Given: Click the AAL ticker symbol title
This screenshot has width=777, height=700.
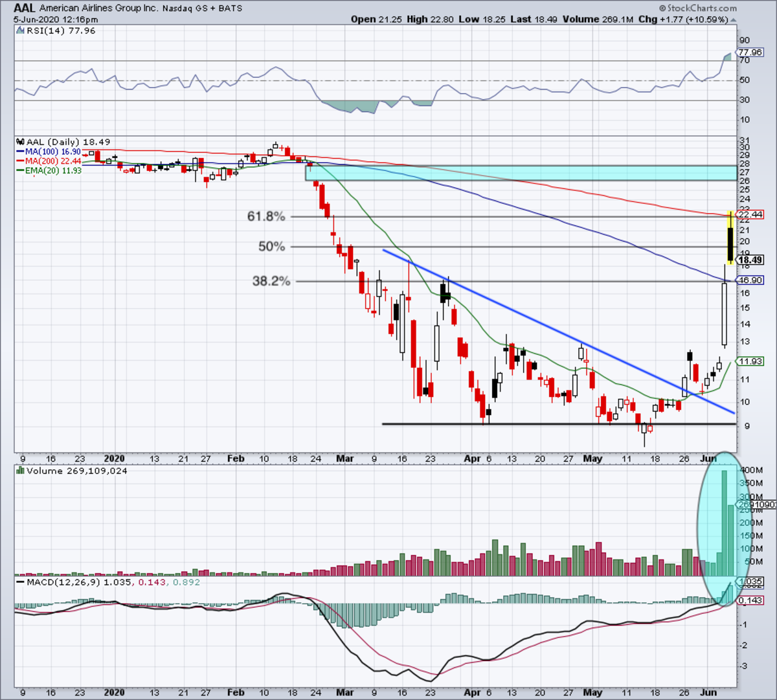Looking at the screenshot, I should point(25,8).
